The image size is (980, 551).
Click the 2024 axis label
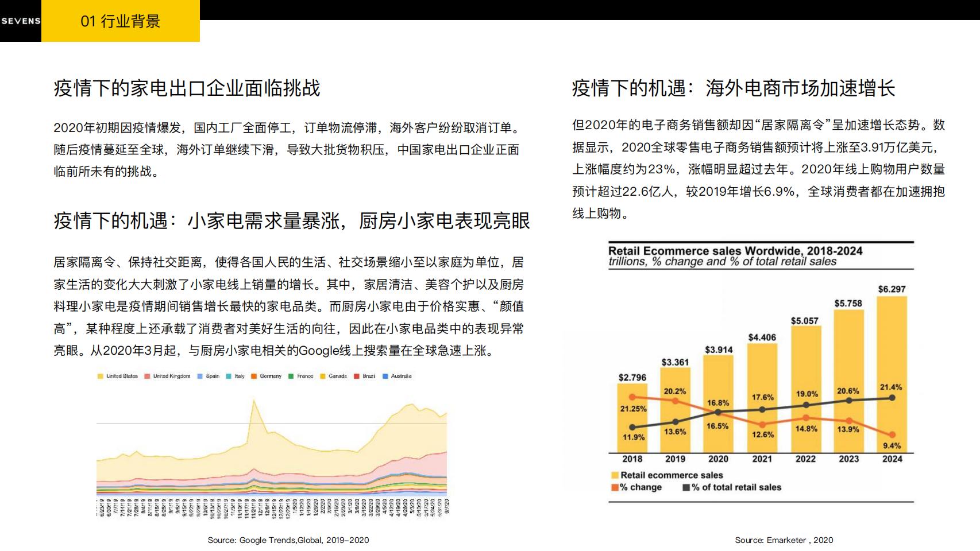(892, 459)
